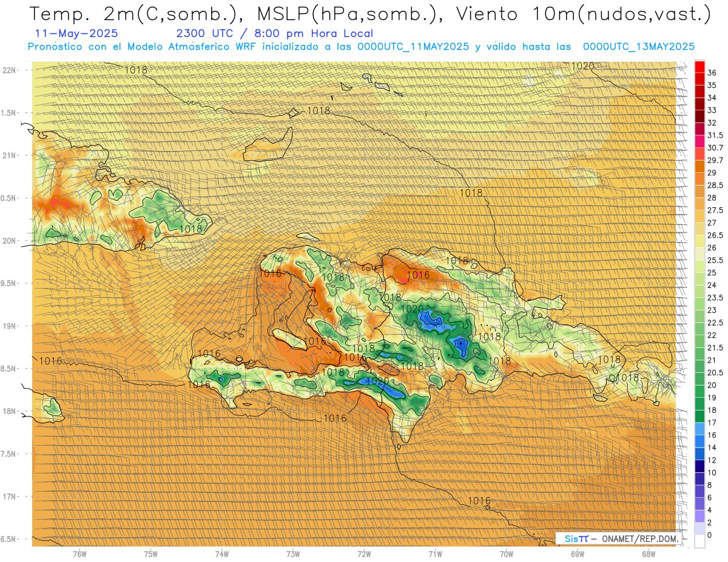The height and width of the screenshot is (562, 728).
Task: Click the time '2300 UTC / 8:00 pm Hora Local'
Action: [x=274, y=34]
